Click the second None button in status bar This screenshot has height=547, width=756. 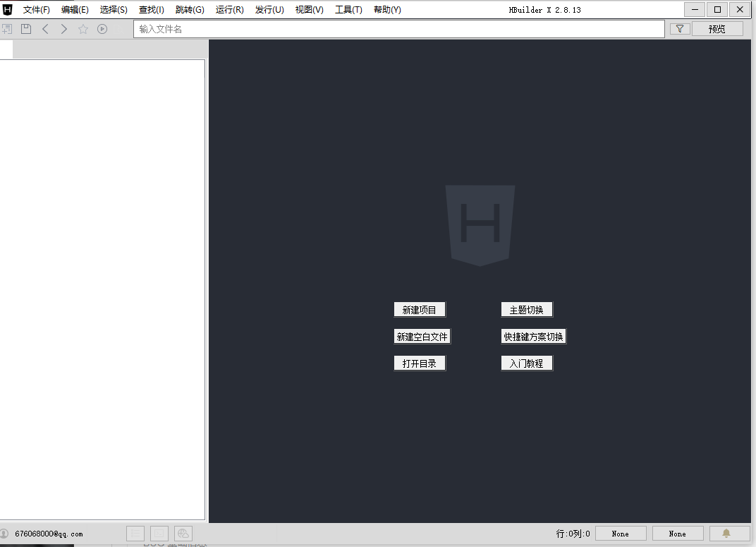click(x=678, y=534)
